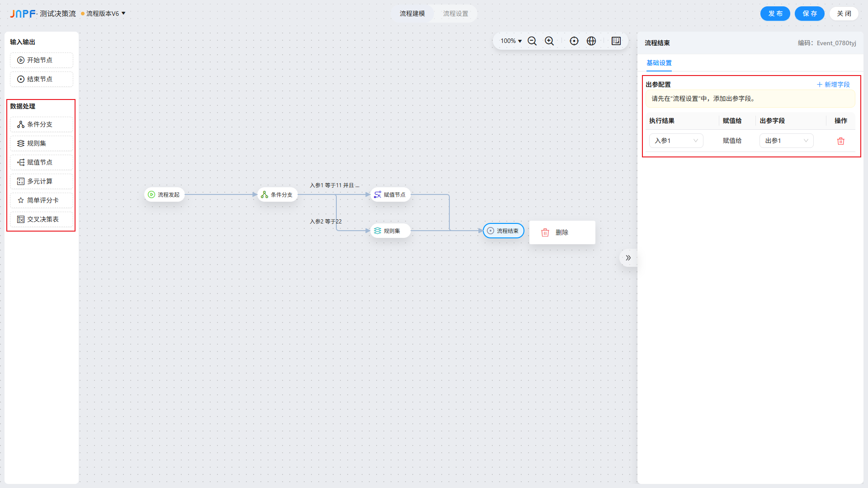Pick 多元计算 from the data processing palette
The image size is (868, 488).
(41, 181)
